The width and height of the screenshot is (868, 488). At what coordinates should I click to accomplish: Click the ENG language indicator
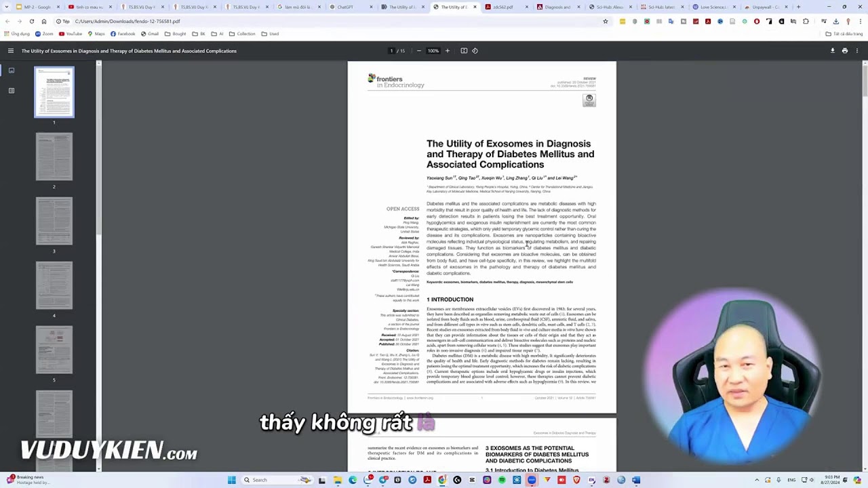pyautogui.click(x=791, y=480)
